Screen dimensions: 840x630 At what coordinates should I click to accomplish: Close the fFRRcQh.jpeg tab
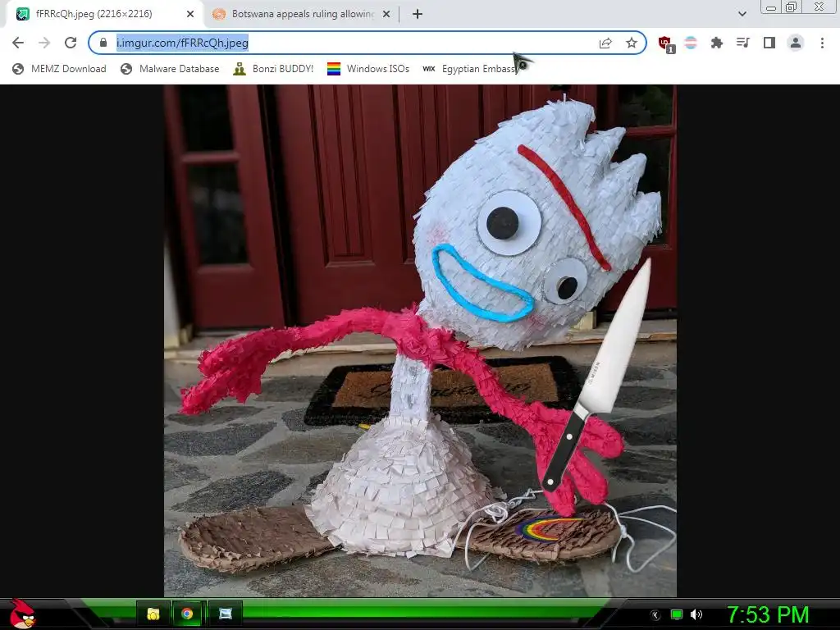point(190,14)
